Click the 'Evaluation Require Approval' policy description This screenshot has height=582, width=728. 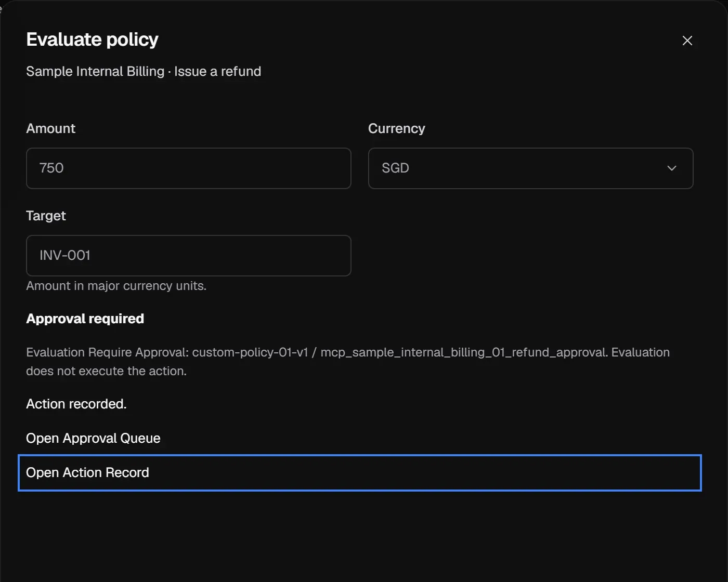point(348,362)
